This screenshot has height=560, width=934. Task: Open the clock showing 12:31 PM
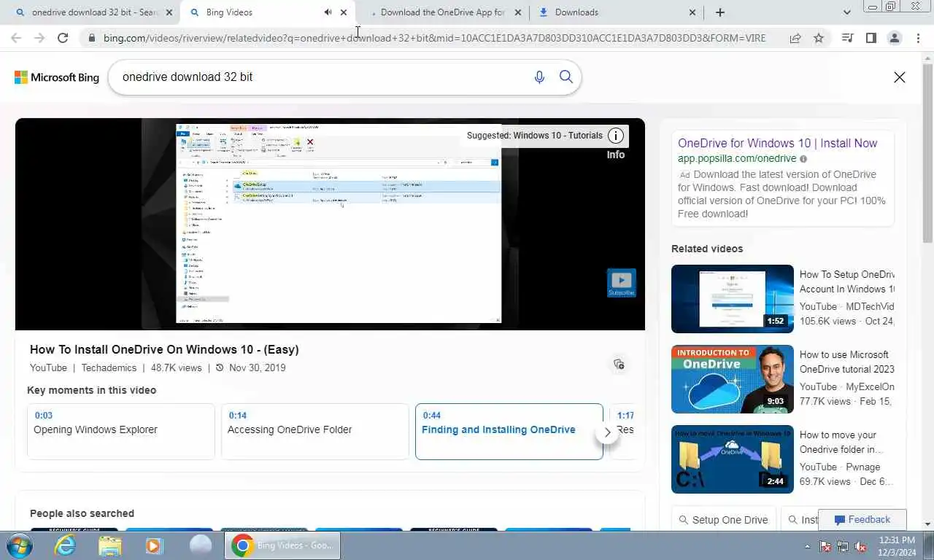click(x=897, y=546)
